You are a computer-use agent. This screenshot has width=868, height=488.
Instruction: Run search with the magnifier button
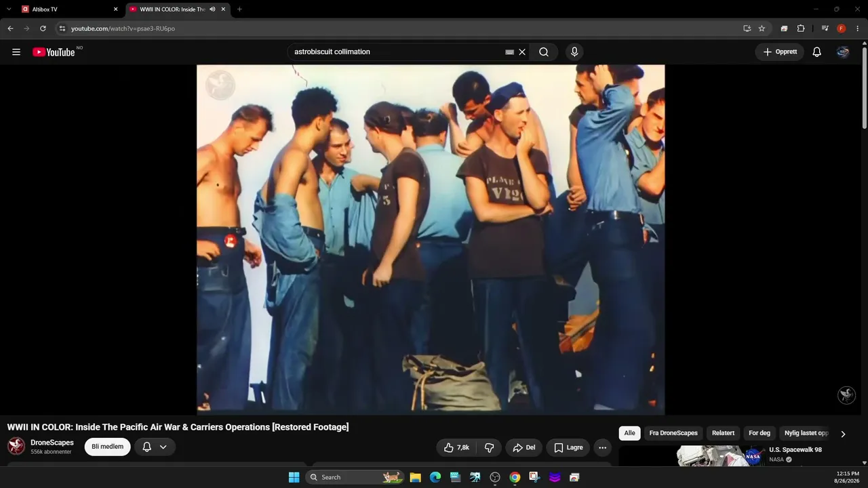[x=544, y=52]
